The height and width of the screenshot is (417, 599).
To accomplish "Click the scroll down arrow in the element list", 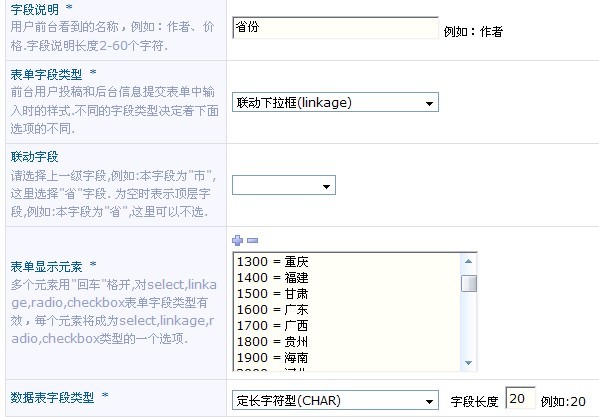I will (x=468, y=363).
